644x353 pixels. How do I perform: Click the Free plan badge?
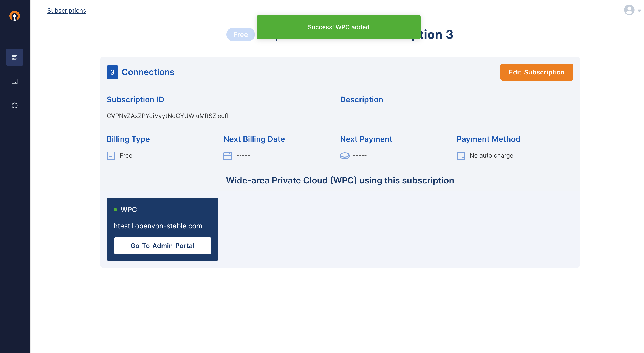[x=240, y=34]
